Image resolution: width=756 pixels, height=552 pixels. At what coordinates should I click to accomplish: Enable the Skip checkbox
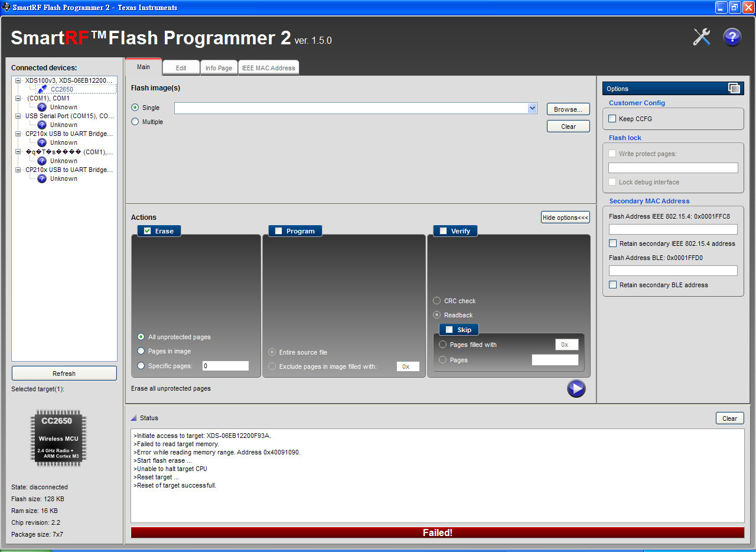(x=449, y=330)
